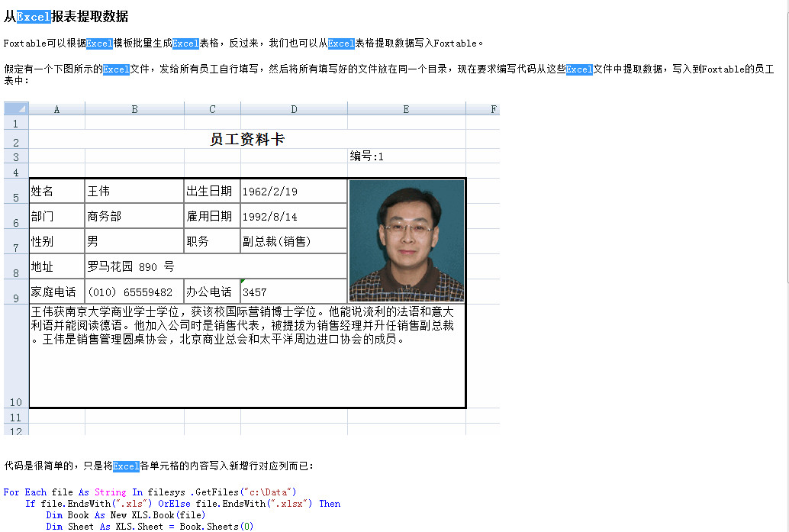Screen dimensions: 789x532
Task: Click the cell 副总裁(销售)
Action: click(294, 241)
